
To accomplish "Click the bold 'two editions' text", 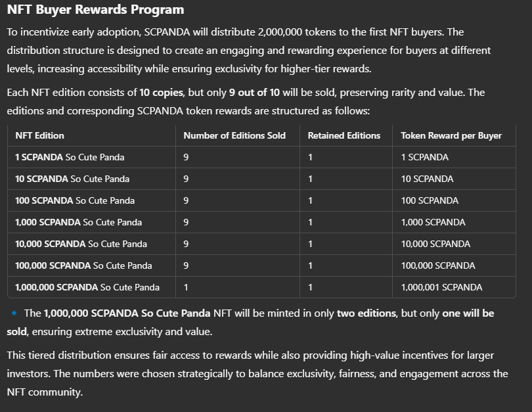I will coord(366,313).
